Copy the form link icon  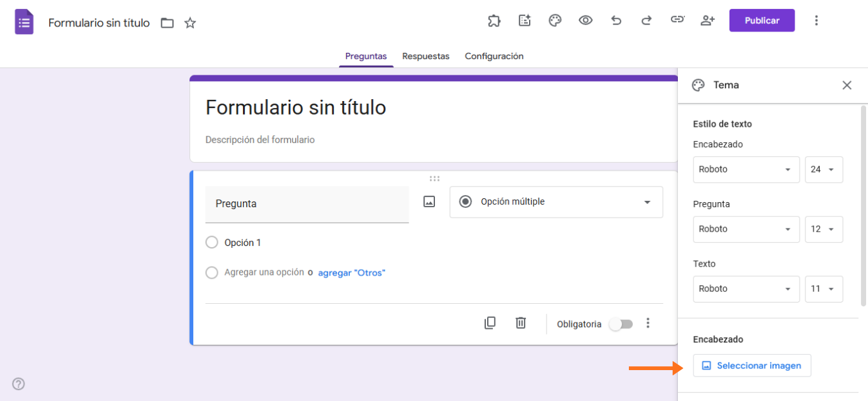point(677,20)
